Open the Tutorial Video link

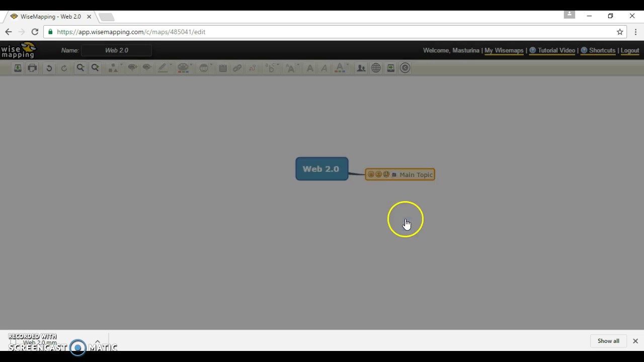pyautogui.click(x=556, y=50)
